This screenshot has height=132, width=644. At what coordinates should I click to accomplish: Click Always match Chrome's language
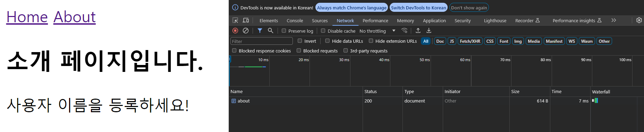pyautogui.click(x=351, y=8)
